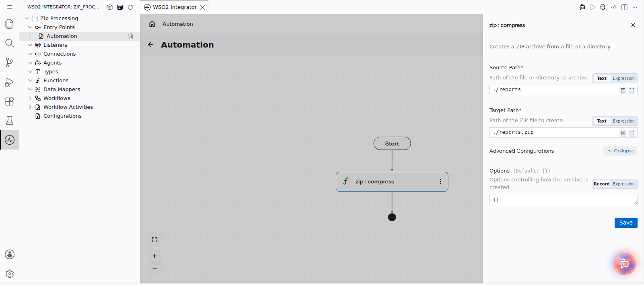Open the hamburger application menu
This screenshot has height=285, width=644.
pyautogui.click(x=10, y=7)
